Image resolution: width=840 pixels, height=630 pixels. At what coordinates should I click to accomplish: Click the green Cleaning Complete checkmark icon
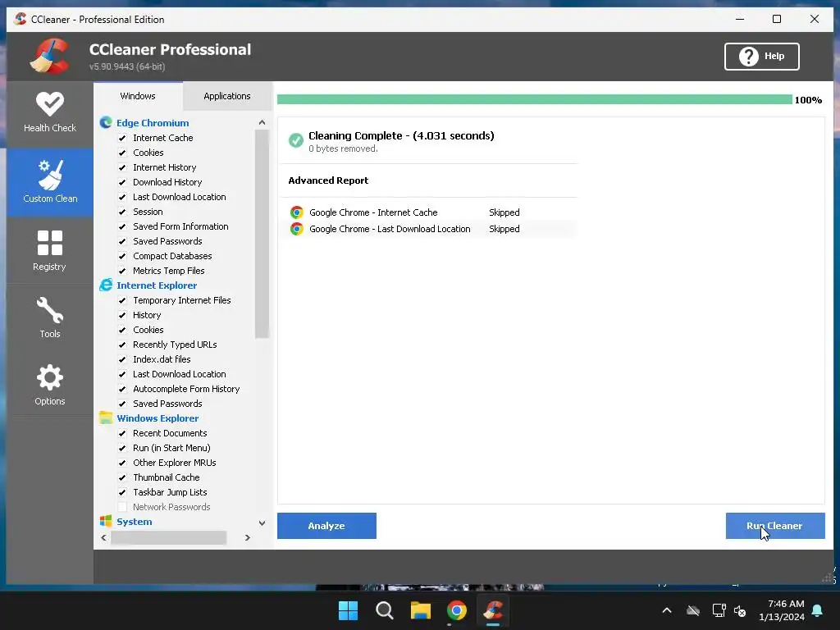click(x=295, y=140)
